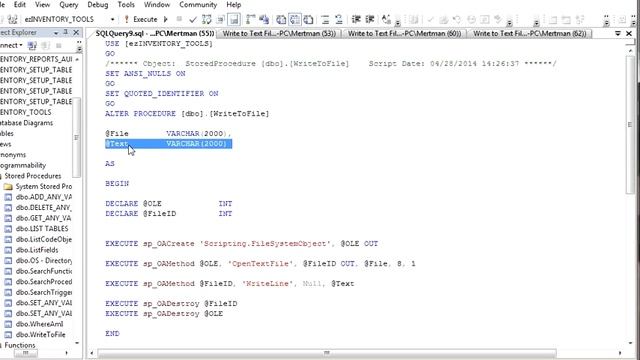Viewport: 640px width, 360px height.
Task: Switch to Results to Grid
Action: coord(295,19)
